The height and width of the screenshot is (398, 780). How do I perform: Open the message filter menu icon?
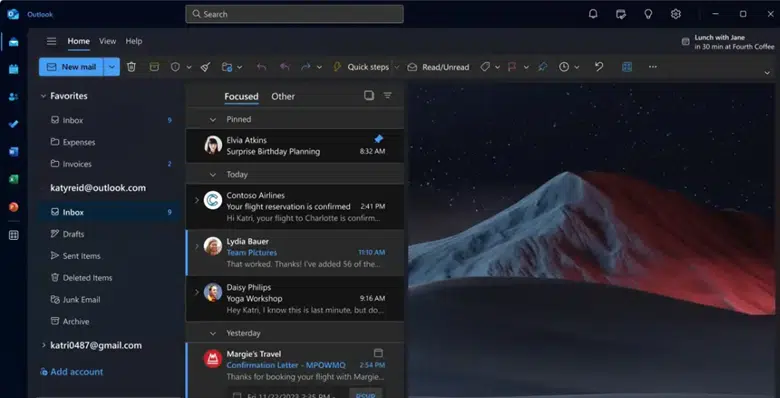(388, 95)
